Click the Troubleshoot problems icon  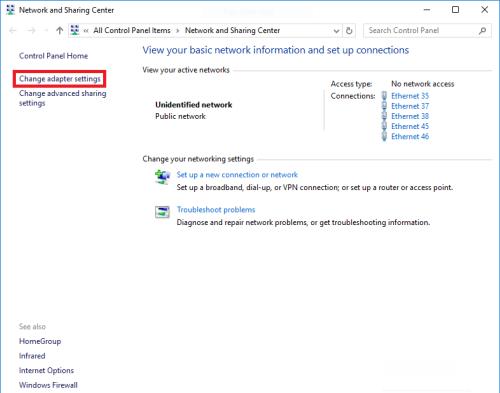162,212
